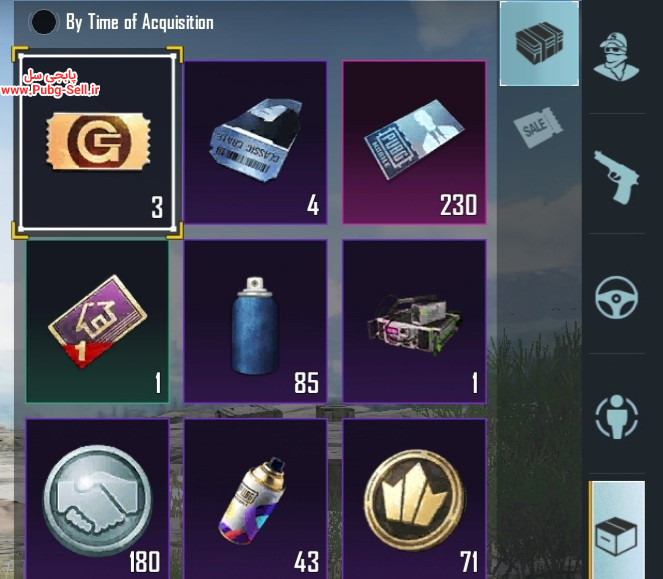Select the gold G coupon item

click(98, 143)
